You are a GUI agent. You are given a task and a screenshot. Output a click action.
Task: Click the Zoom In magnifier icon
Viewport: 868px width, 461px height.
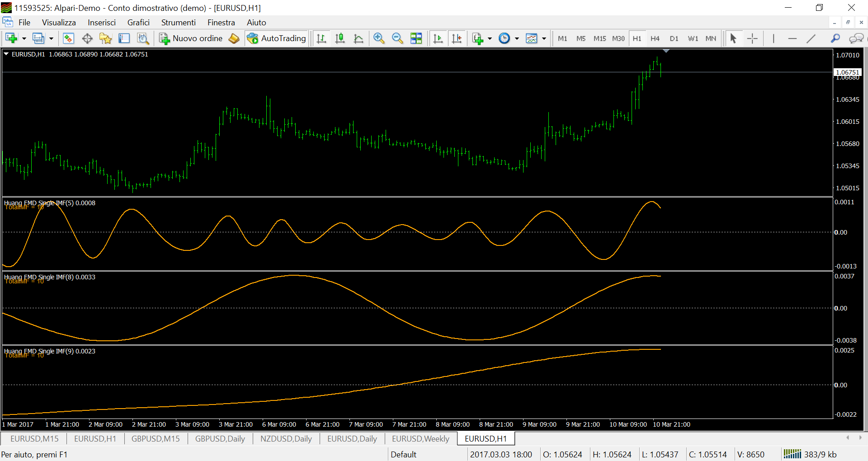(x=379, y=38)
